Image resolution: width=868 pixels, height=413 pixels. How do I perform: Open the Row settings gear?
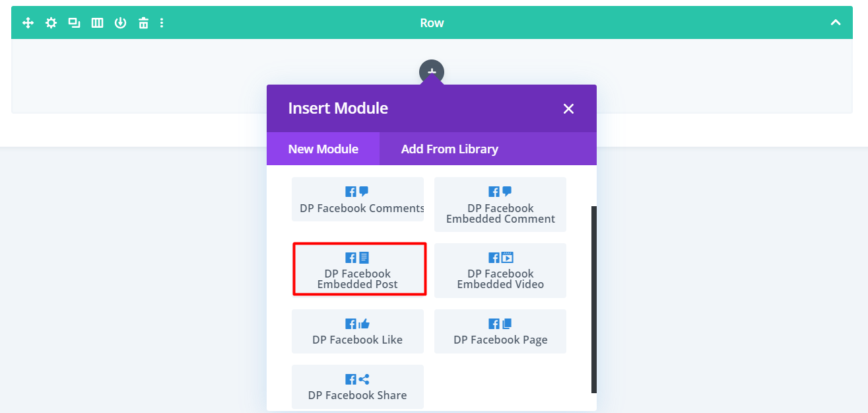pos(51,22)
